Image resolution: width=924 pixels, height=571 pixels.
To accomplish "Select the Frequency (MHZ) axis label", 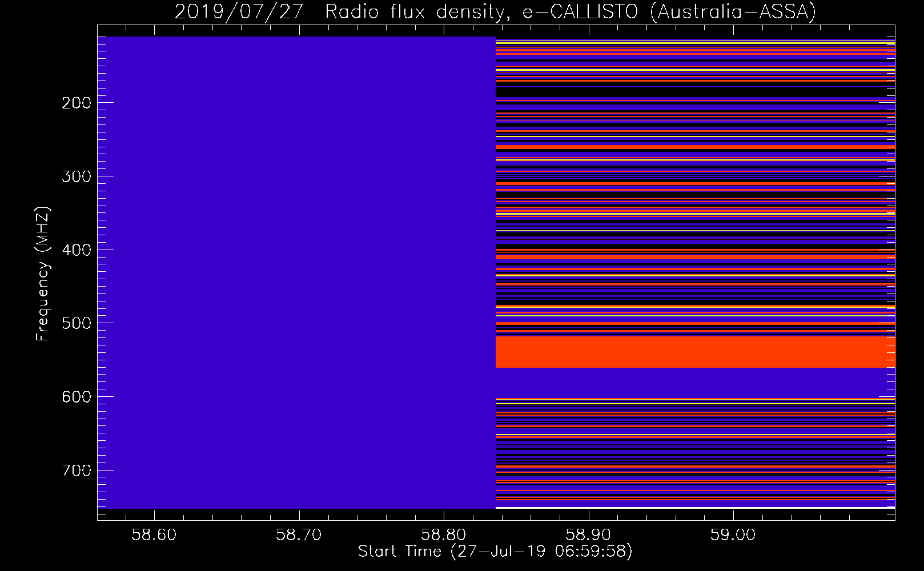I will pos(43,274).
